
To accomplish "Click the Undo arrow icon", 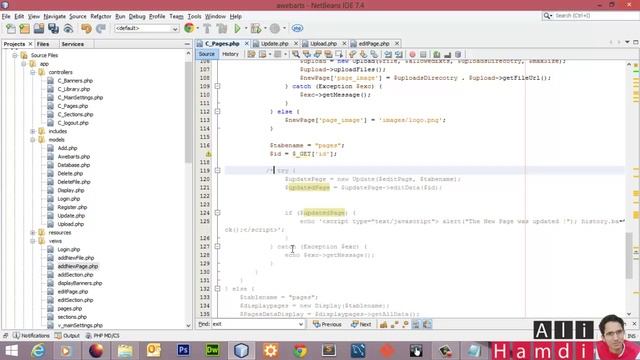I will click(x=86, y=29).
